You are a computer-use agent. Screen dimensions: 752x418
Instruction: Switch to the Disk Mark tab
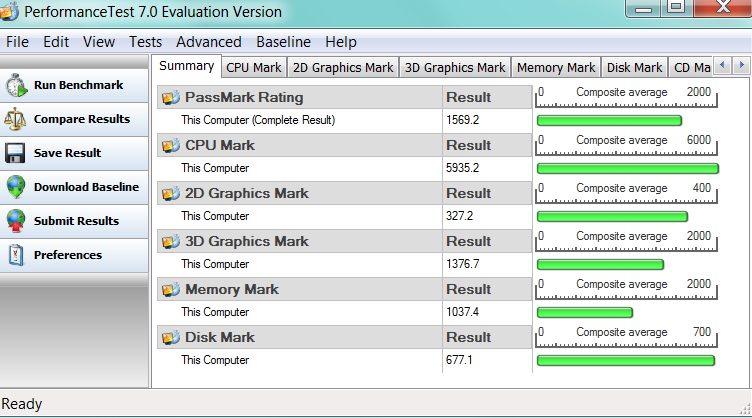pyautogui.click(x=634, y=68)
